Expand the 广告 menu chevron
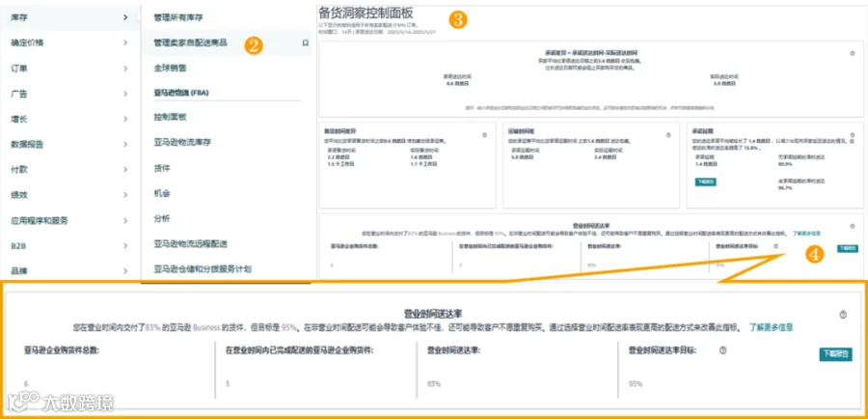This screenshot has height=419, width=868. pos(125,94)
